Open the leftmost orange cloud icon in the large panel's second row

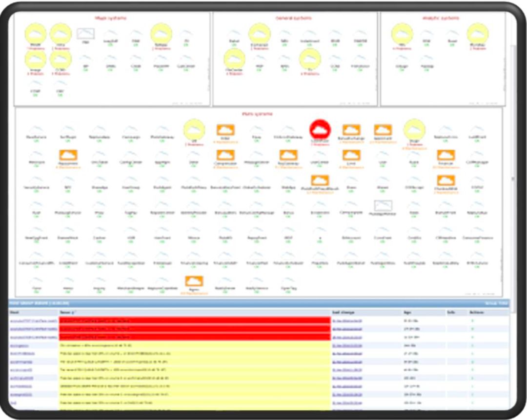[68, 155]
